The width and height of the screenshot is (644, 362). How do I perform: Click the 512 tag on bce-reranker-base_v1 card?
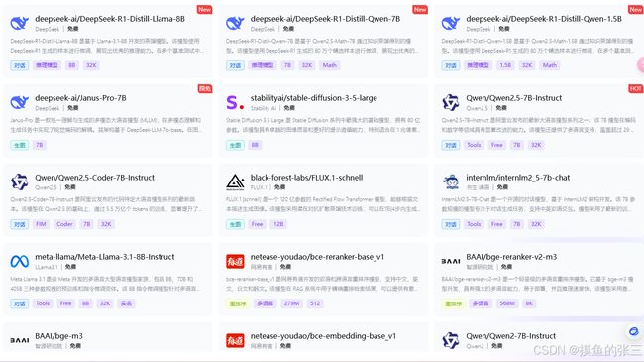(315, 303)
